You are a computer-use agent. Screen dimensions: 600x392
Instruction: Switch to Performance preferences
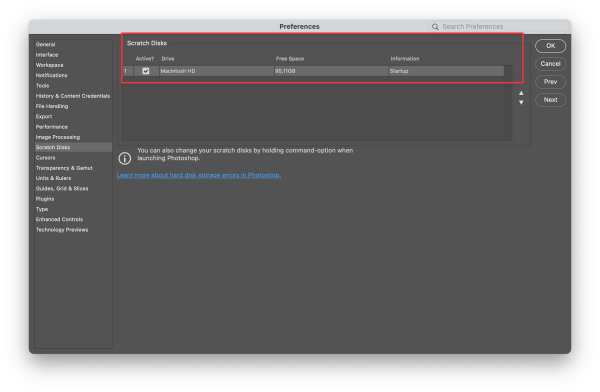pyautogui.click(x=52, y=127)
